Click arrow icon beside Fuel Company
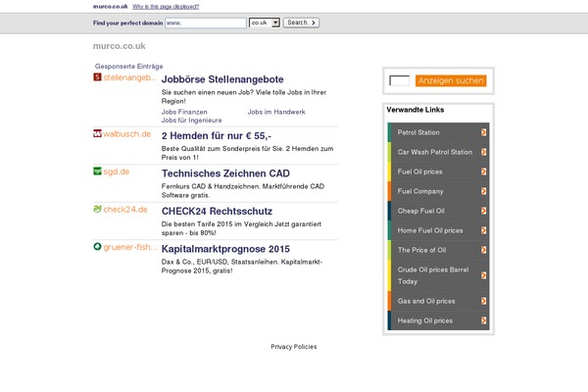This screenshot has height=392, width=588. (483, 191)
